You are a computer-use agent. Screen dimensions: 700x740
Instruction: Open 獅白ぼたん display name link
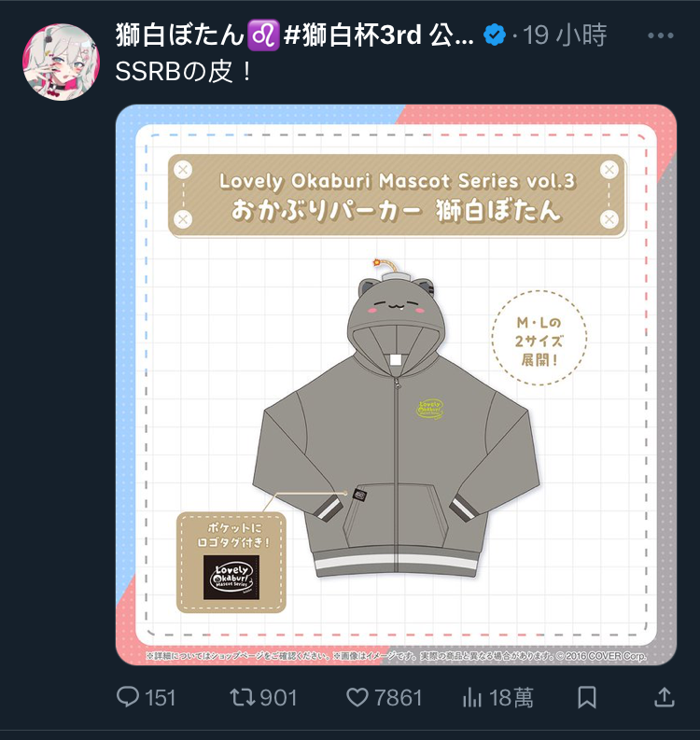click(x=180, y=35)
